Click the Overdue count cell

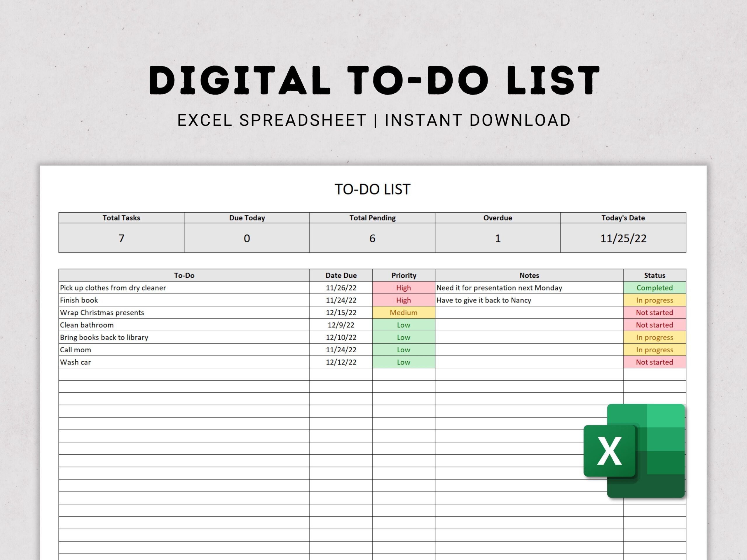[498, 238]
